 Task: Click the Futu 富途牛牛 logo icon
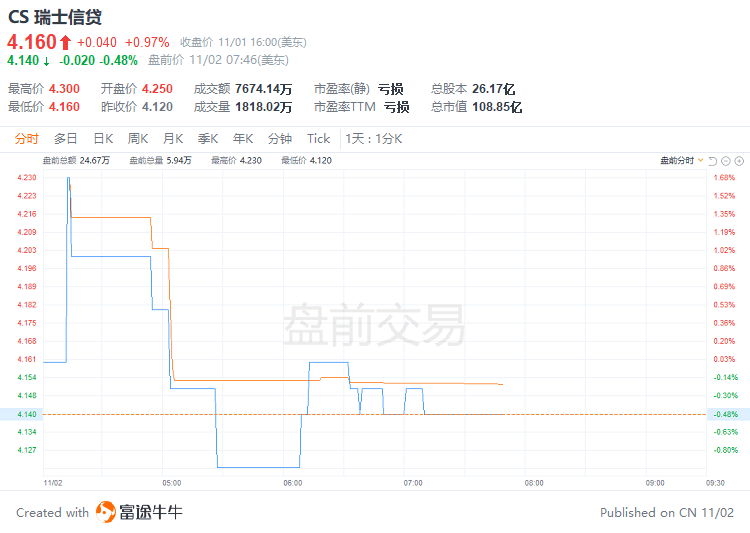click(x=106, y=512)
